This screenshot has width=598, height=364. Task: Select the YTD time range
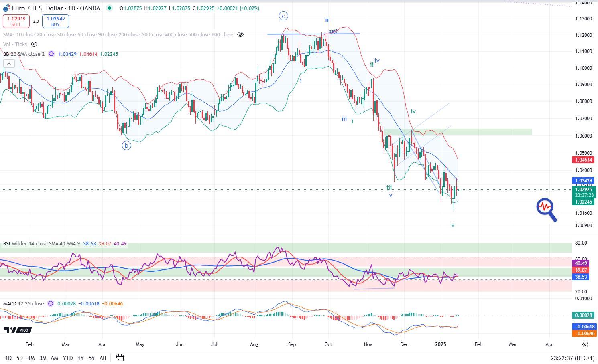coord(68,358)
